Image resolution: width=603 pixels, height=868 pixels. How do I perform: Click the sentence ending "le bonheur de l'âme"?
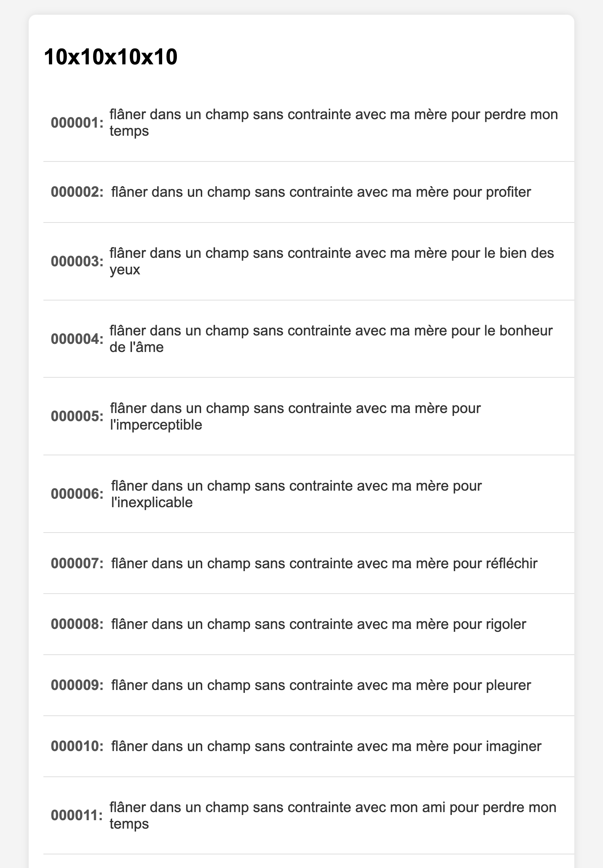point(331,339)
